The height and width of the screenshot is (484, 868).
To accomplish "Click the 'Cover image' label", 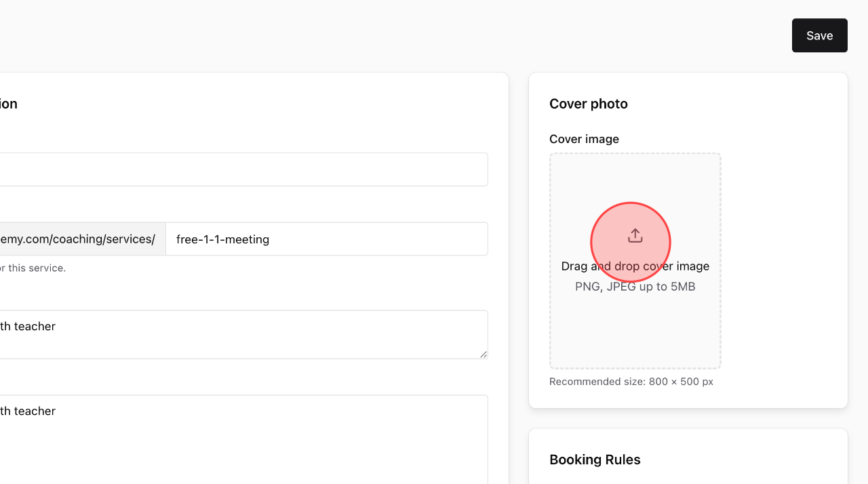I will (584, 139).
